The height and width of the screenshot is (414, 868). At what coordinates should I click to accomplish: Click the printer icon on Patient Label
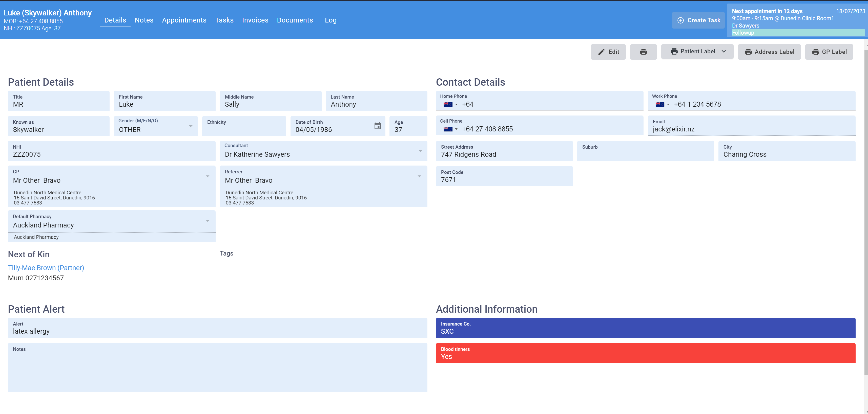pos(675,52)
